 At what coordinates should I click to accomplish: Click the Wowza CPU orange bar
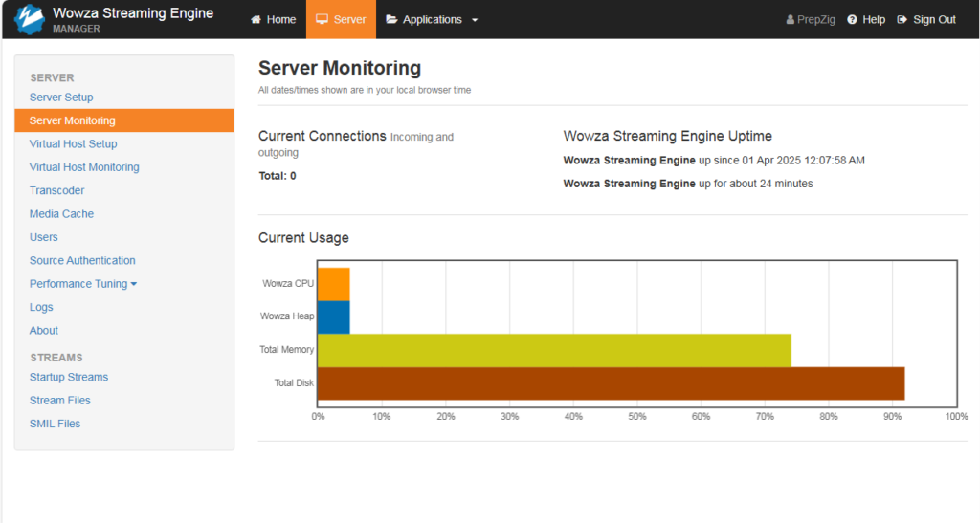[334, 284]
